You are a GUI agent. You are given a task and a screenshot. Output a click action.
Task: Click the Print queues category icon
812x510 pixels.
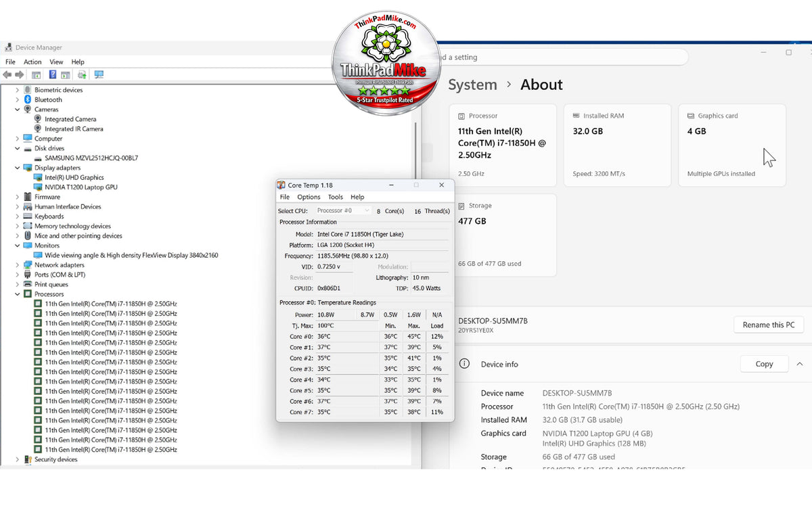click(28, 284)
